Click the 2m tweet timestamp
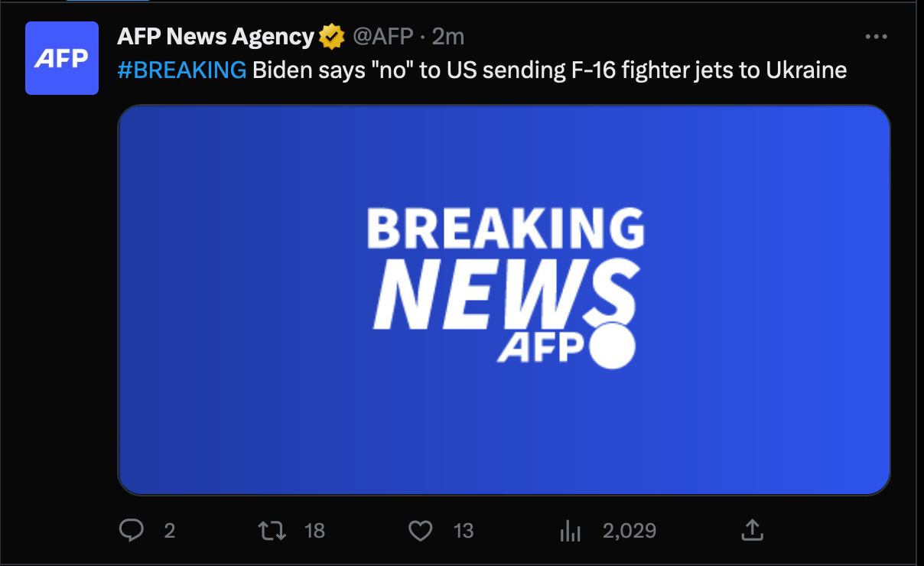The width and height of the screenshot is (924, 566). point(448,36)
